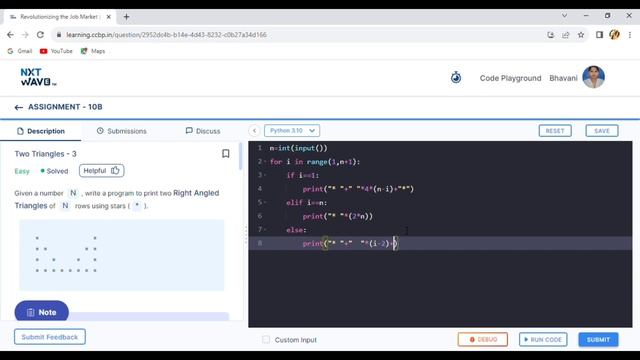Viewport: 640px width, 360px height.
Task: Switch to the Discuss tab
Action: tap(203, 131)
